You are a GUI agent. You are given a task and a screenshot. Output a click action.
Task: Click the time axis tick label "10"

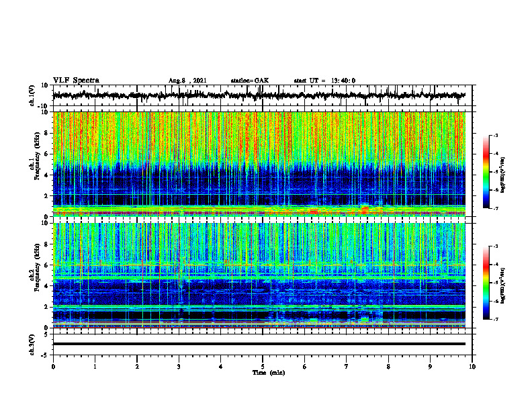click(472, 367)
